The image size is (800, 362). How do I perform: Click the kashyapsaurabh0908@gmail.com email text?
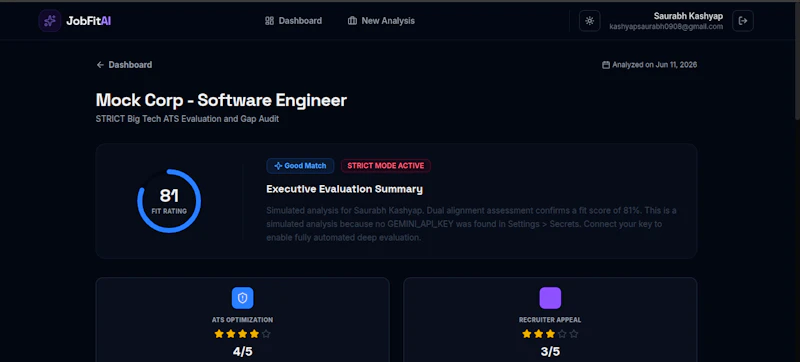pyautogui.click(x=666, y=27)
